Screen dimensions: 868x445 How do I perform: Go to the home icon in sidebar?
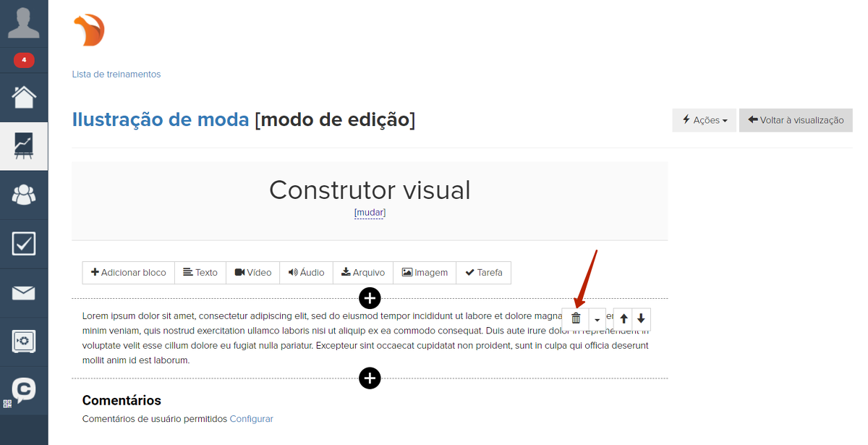pos(24,96)
